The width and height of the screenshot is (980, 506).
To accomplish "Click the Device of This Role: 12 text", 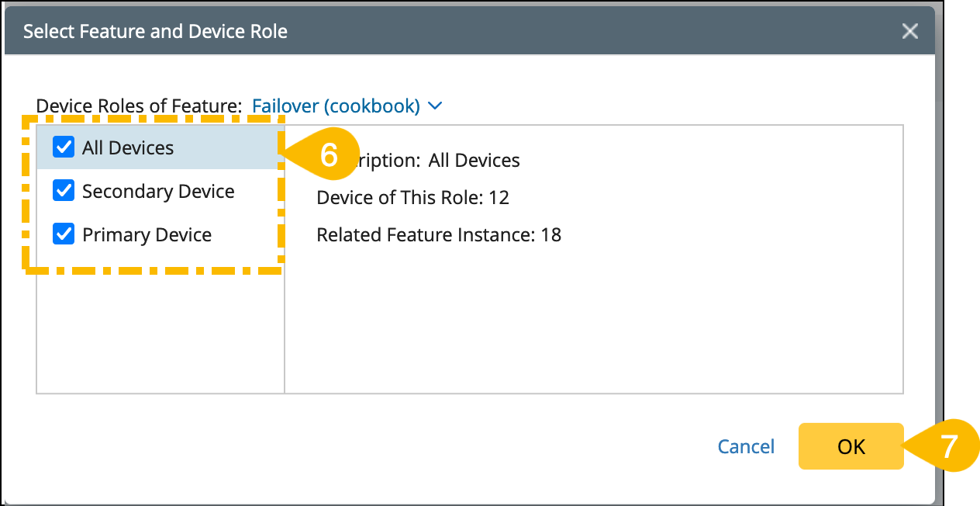I will click(412, 197).
